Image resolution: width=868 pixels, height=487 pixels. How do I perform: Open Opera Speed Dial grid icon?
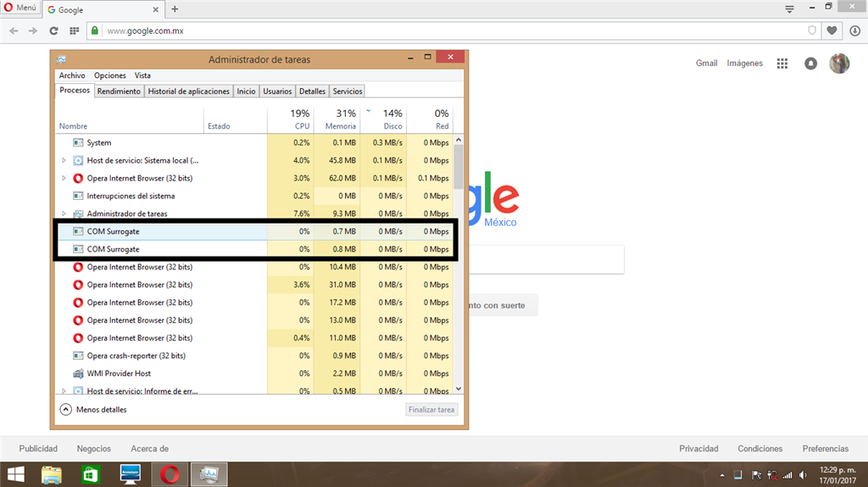75,31
